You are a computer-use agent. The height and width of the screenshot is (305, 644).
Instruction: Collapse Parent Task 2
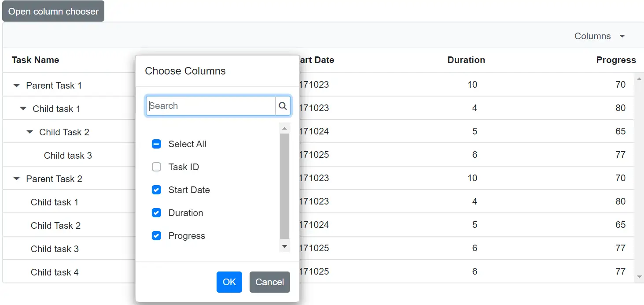[16, 179]
